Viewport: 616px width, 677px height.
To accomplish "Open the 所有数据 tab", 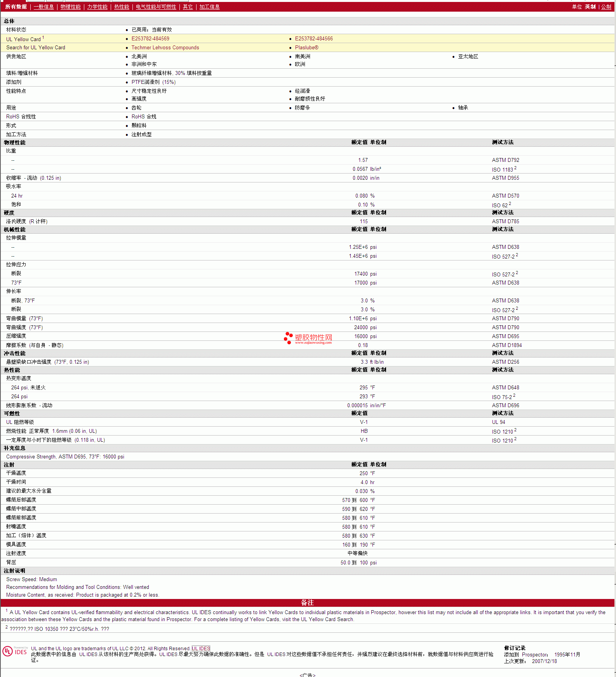I will 16,7.
